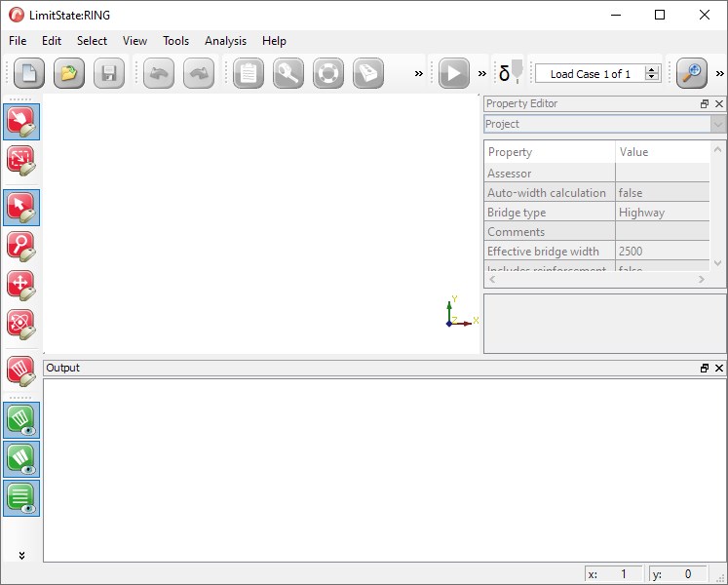Screen dimensions: 728x585
Task: Maximize the LimitState:RING window
Action: 659,15
